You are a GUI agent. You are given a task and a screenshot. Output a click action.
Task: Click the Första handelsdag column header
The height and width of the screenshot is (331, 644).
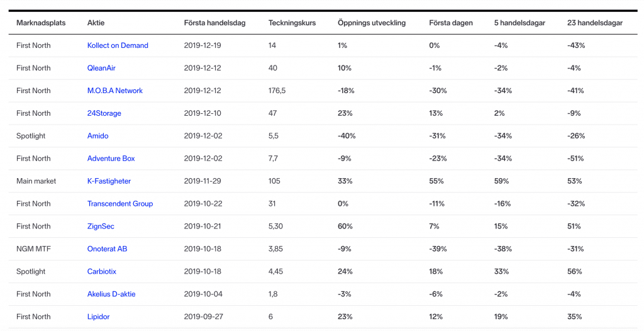(x=214, y=23)
